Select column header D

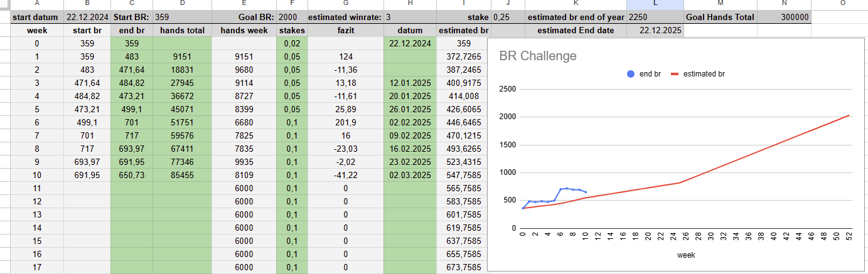182,4
